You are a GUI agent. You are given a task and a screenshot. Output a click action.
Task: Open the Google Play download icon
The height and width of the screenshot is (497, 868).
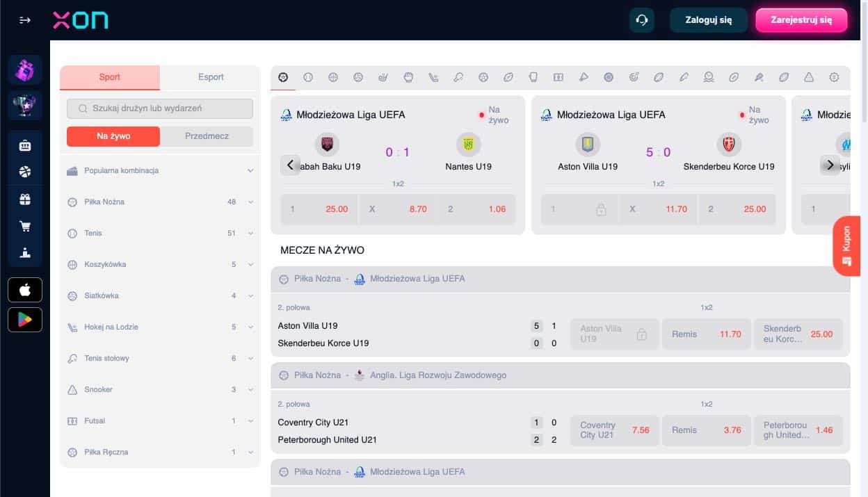[x=25, y=320]
